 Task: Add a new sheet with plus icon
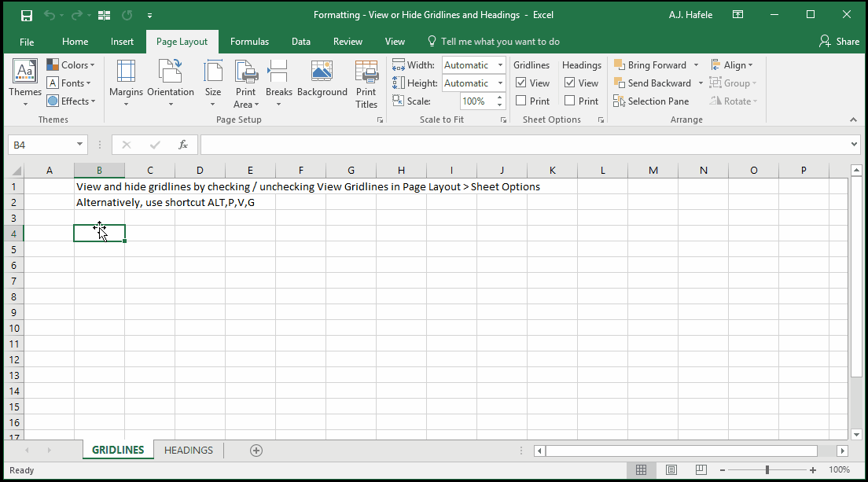[256, 451]
